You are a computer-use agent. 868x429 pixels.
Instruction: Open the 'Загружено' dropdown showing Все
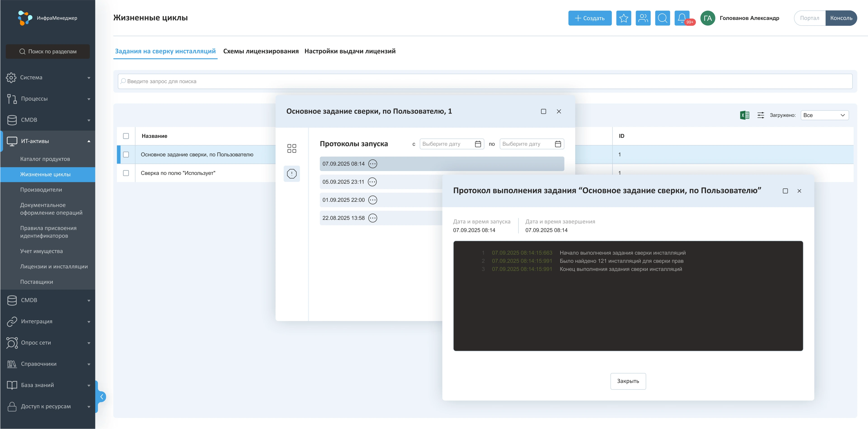click(x=824, y=115)
